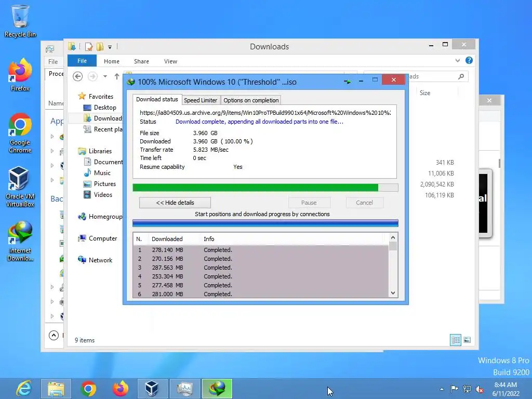The height and width of the screenshot is (399, 532).
Task: Open the View ribbon tab
Action: point(170,61)
